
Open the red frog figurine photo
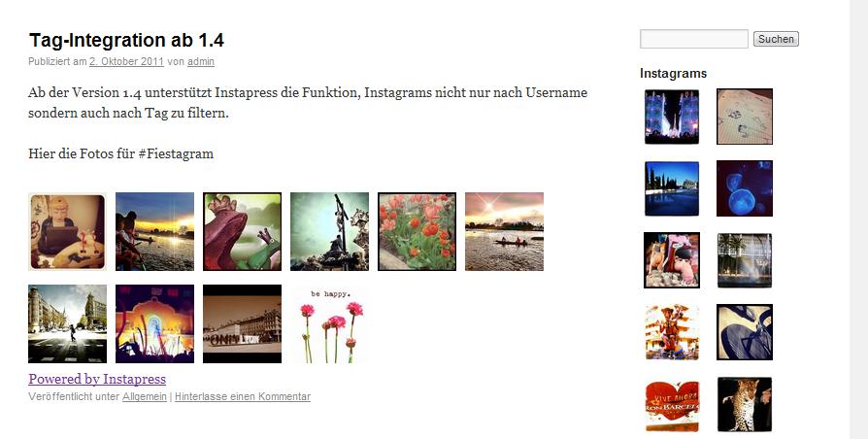pyautogui.click(x=242, y=231)
